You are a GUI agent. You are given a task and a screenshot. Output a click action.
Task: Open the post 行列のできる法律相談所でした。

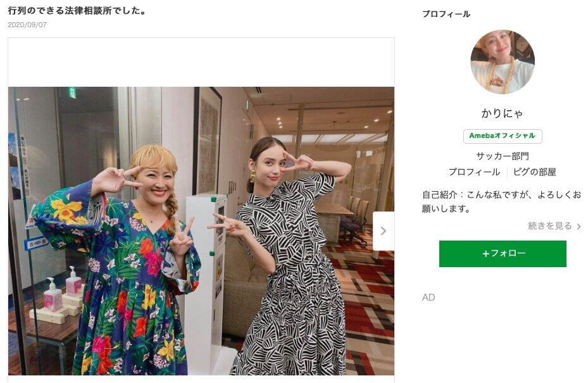76,10
